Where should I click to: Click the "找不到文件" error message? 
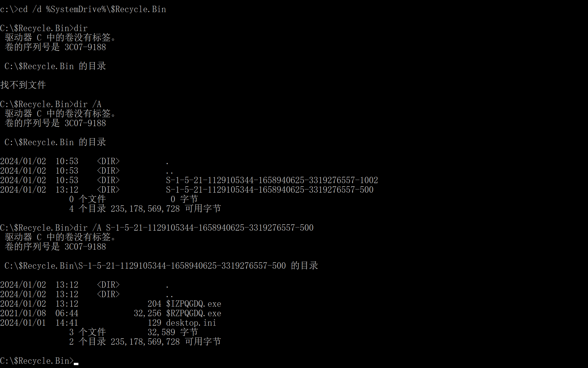(x=23, y=85)
